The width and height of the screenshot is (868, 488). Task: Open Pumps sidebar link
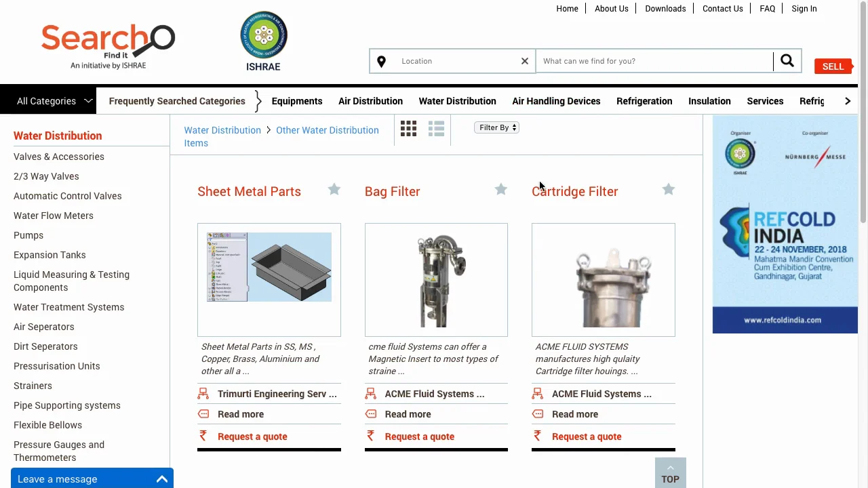pos(28,235)
